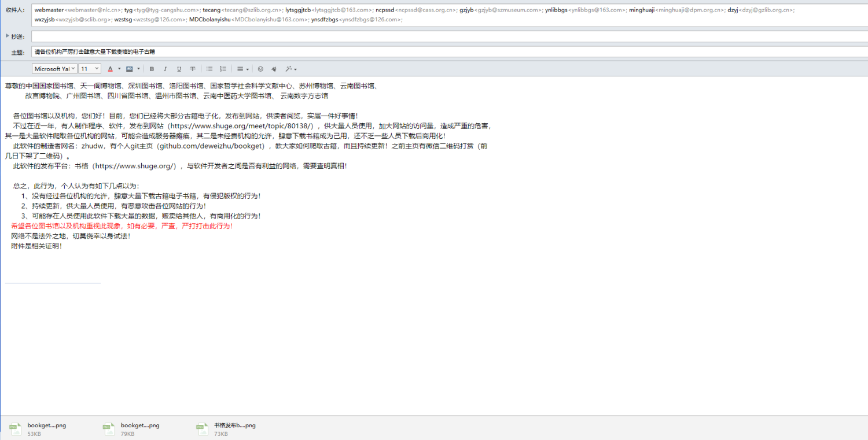
Task: Toggle bold formatting
Action: pos(152,69)
